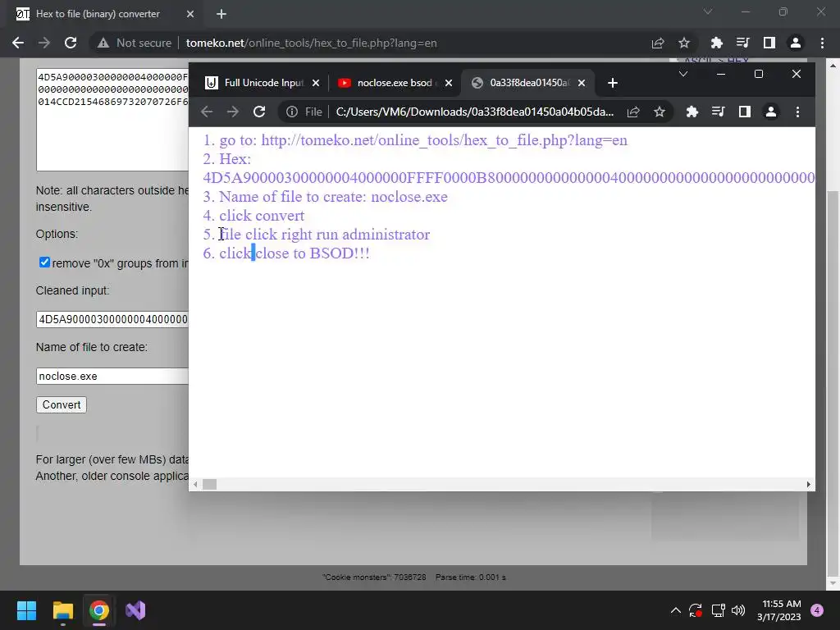Open notification center badge showing 4
Screen dimensions: 840x630
click(x=817, y=610)
